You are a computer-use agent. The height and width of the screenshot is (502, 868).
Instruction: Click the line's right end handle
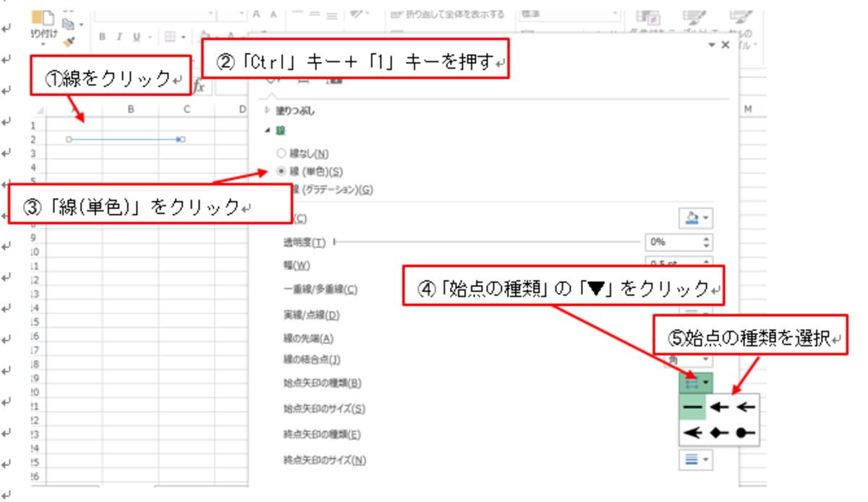click(x=183, y=139)
